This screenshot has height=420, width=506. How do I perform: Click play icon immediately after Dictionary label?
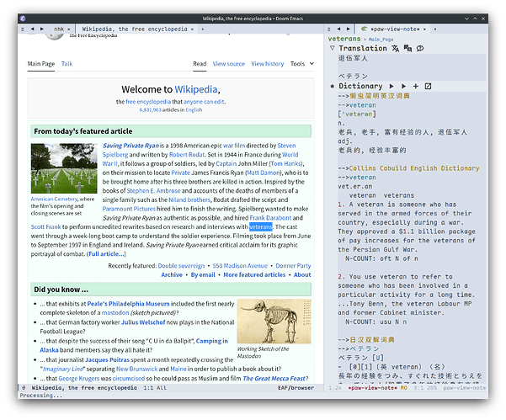pyautogui.click(x=391, y=86)
